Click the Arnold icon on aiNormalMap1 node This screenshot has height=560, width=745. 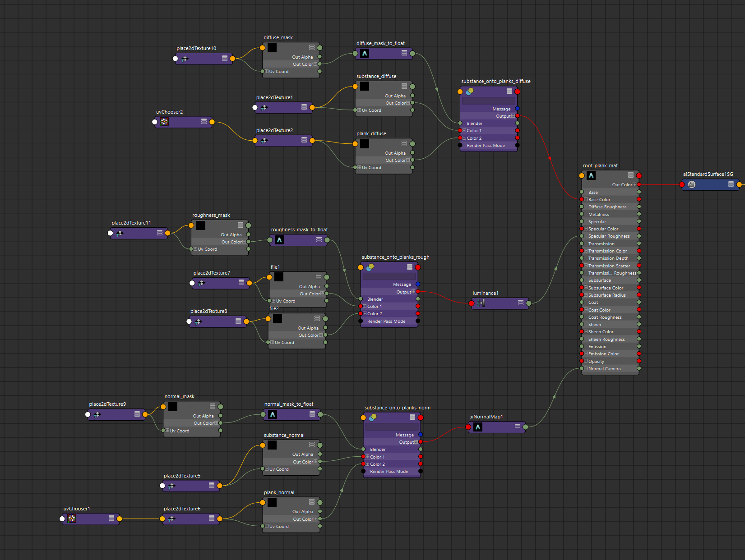tap(478, 427)
